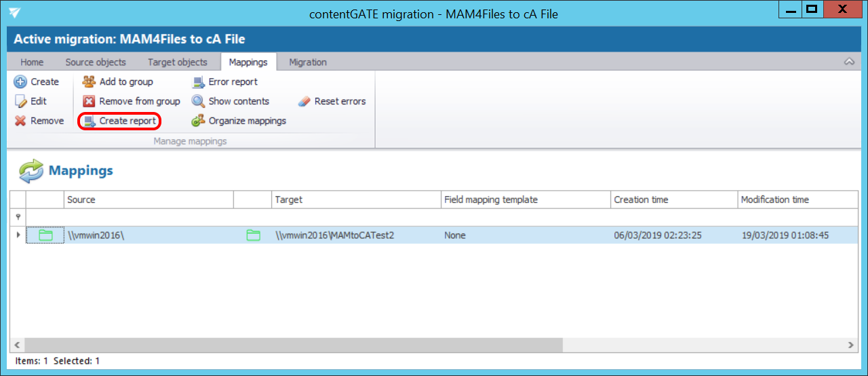Click Add to group icon
This screenshot has width=868, height=376.
[89, 81]
